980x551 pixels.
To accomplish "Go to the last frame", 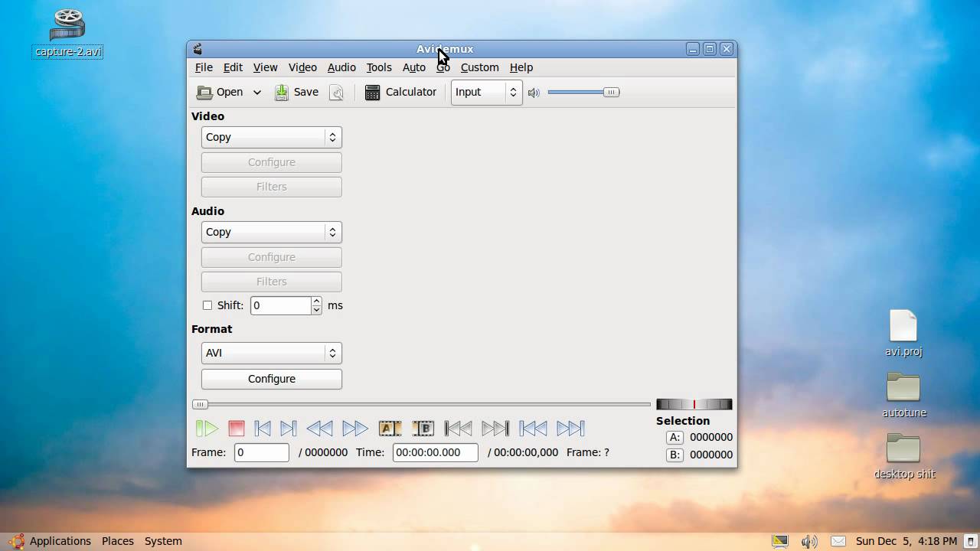I will tap(570, 429).
